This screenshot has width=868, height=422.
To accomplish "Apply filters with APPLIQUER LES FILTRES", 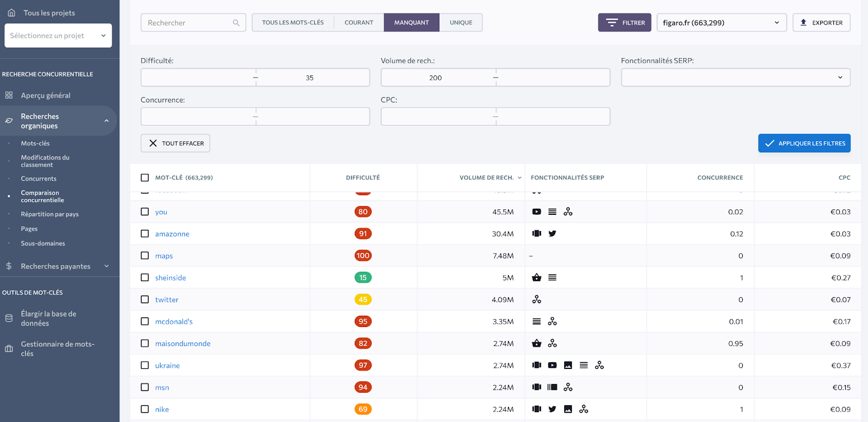I will [804, 143].
